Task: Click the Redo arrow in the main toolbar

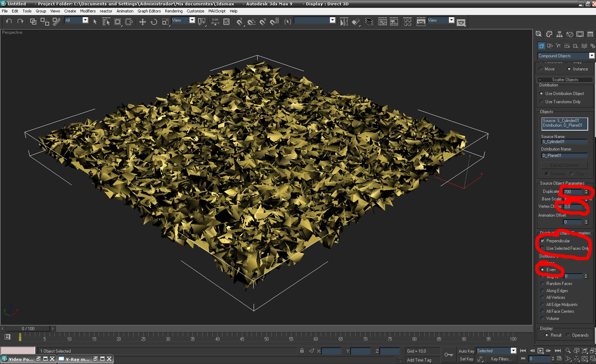Action: (20, 21)
